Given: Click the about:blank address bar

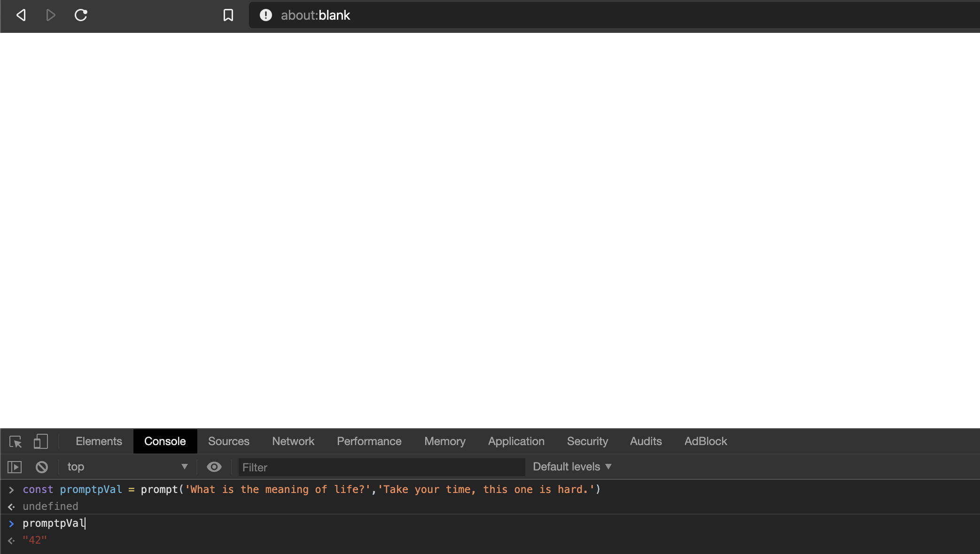Looking at the screenshot, I should (x=316, y=15).
